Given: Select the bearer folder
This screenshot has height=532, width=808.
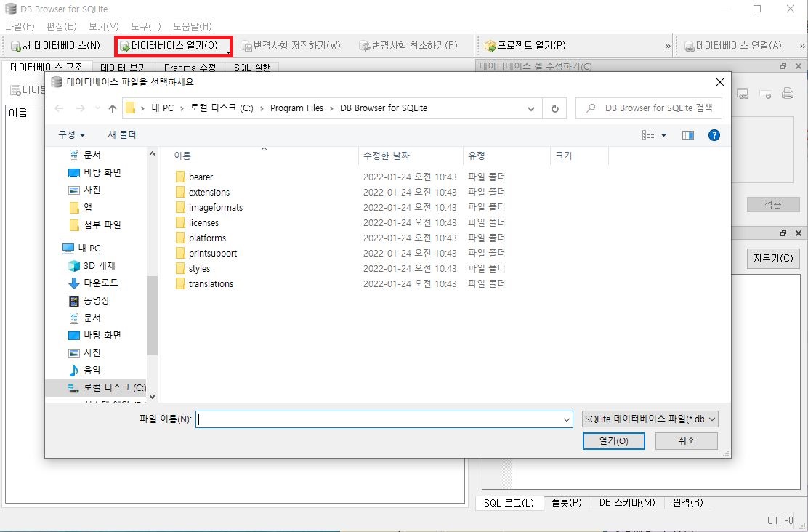Looking at the screenshot, I should pyautogui.click(x=201, y=177).
